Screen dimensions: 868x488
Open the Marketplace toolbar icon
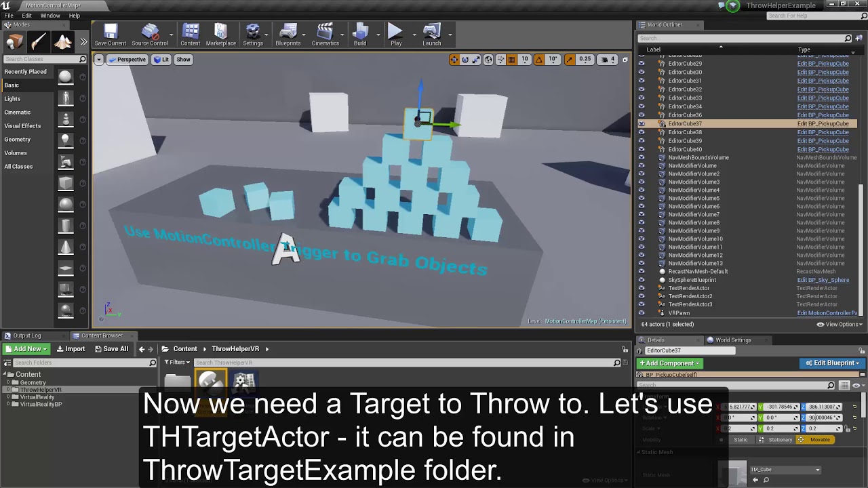220,35
